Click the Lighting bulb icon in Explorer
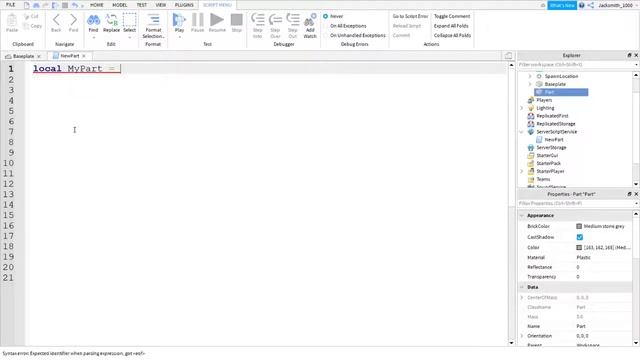 pyautogui.click(x=531, y=108)
